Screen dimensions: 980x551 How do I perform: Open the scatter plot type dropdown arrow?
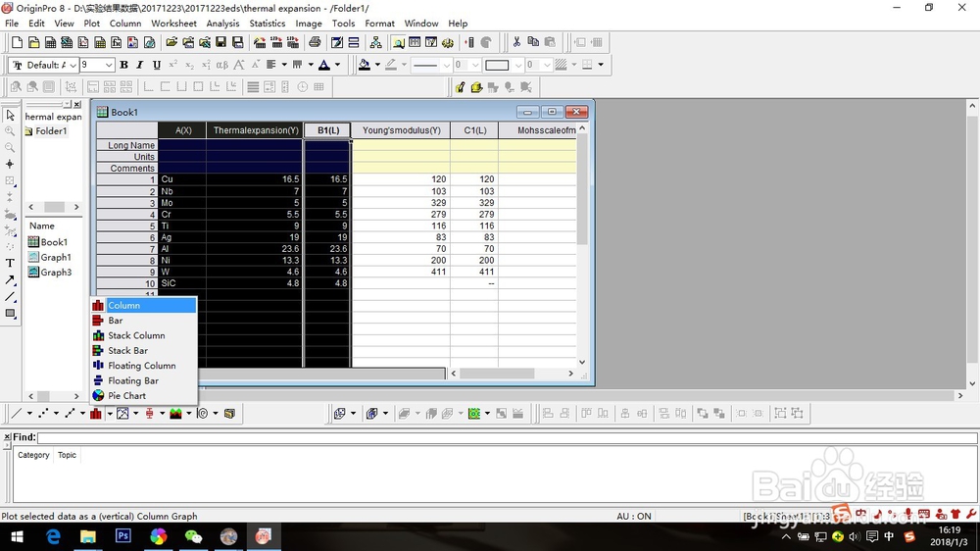pos(56,414)
